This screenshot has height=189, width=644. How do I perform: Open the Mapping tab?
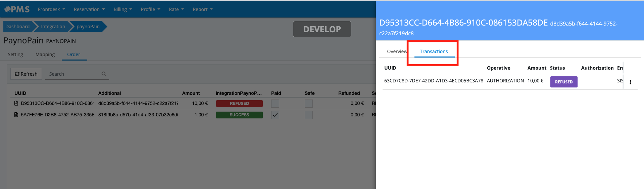click(x=45, y=54)
